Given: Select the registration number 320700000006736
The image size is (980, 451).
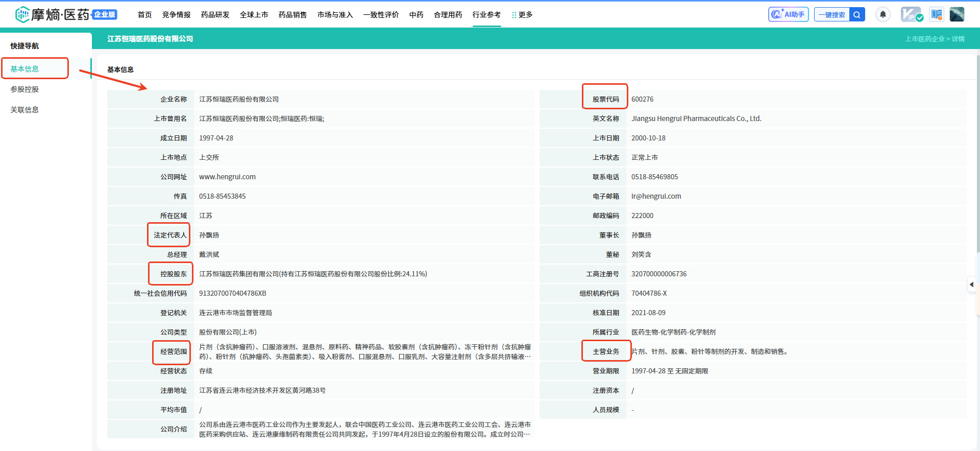Looking at the screenshot, I should tap(659, 274).
